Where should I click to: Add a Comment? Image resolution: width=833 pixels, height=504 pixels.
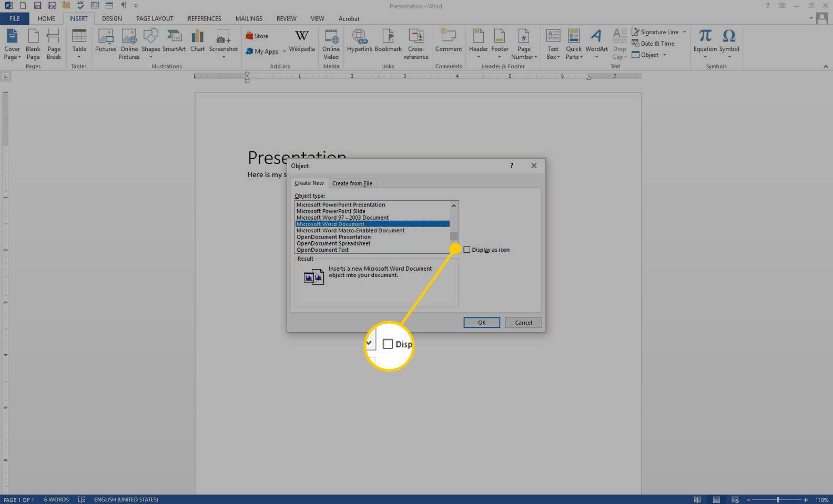tap(449, 41)
